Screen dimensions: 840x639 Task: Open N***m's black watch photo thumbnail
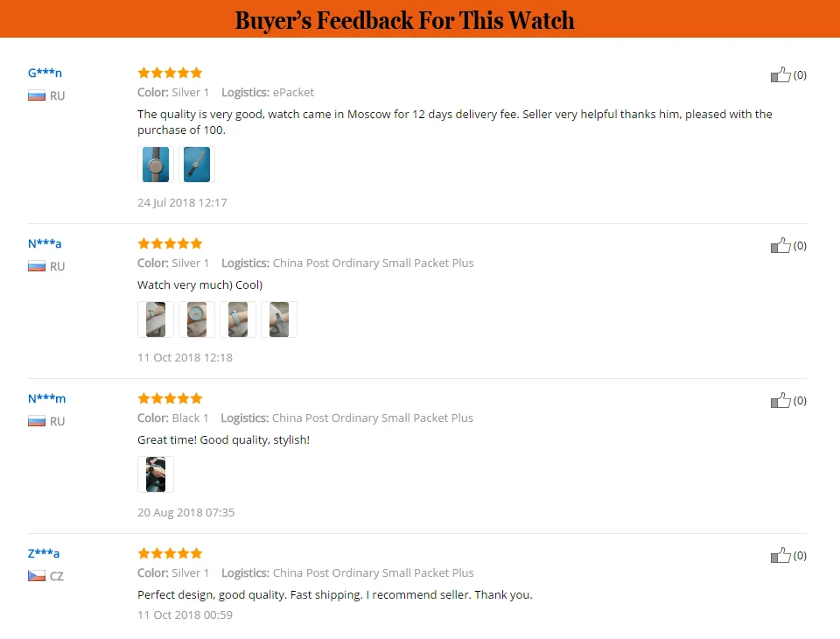pos(156,474)
